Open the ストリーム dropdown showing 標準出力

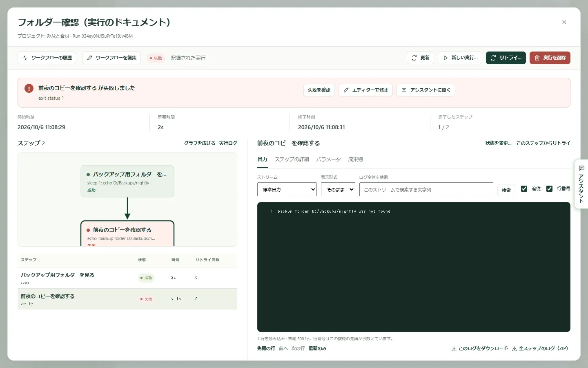coord(287,189)
